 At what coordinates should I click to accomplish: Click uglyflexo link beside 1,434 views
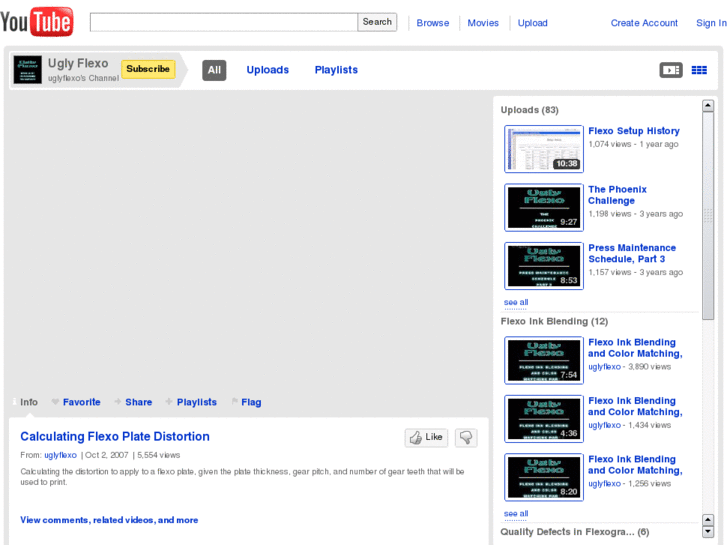(x=604, y=425)
